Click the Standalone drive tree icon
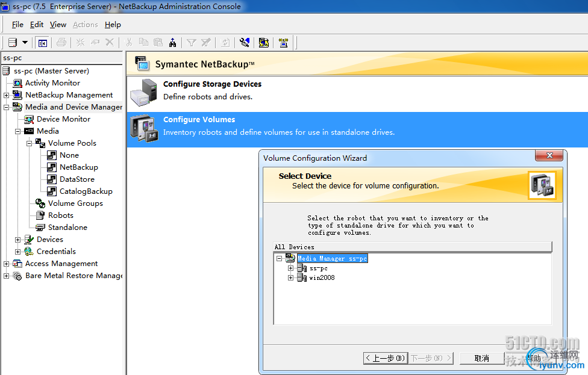The width and height of the screenshot is (588, 375). (40, 228)
